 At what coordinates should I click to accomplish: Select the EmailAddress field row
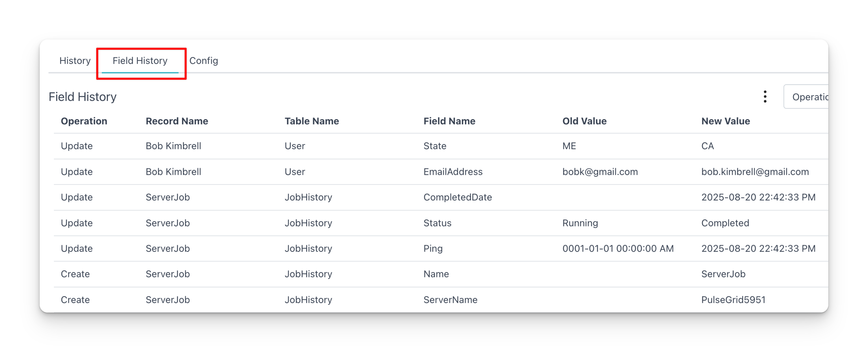[441, 172]
